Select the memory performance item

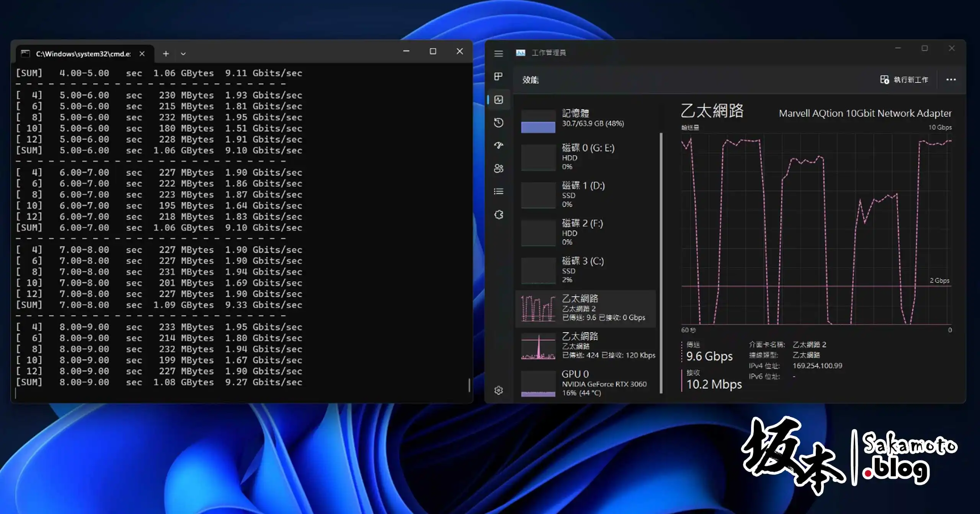(x=586, y=119)
